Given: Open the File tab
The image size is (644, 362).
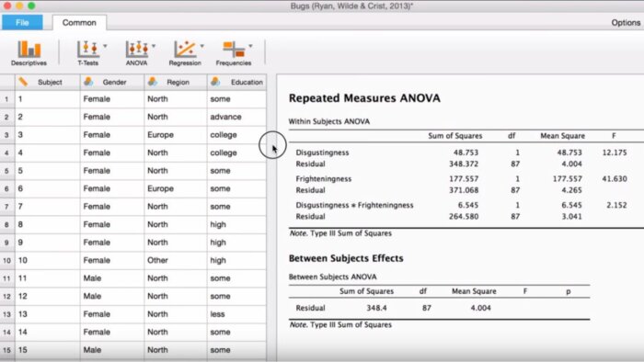Looking at the screenshot, I should tap(22, 23).
